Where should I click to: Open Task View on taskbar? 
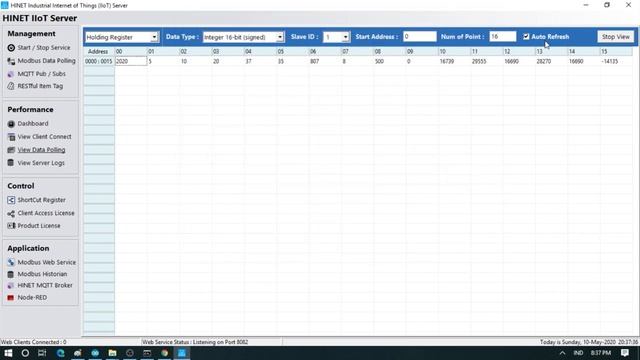(42, 353)
